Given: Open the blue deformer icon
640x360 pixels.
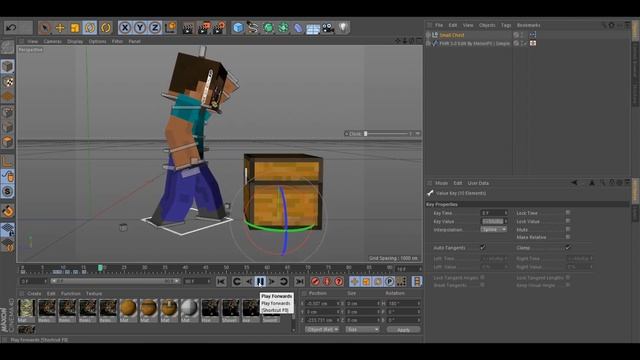Looking at the screenshot, I should click(x=298, y=28).
